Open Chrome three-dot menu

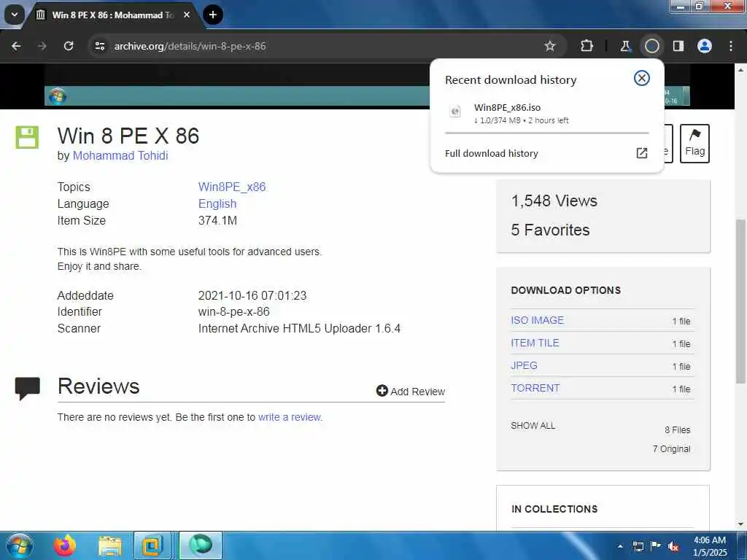731,46
